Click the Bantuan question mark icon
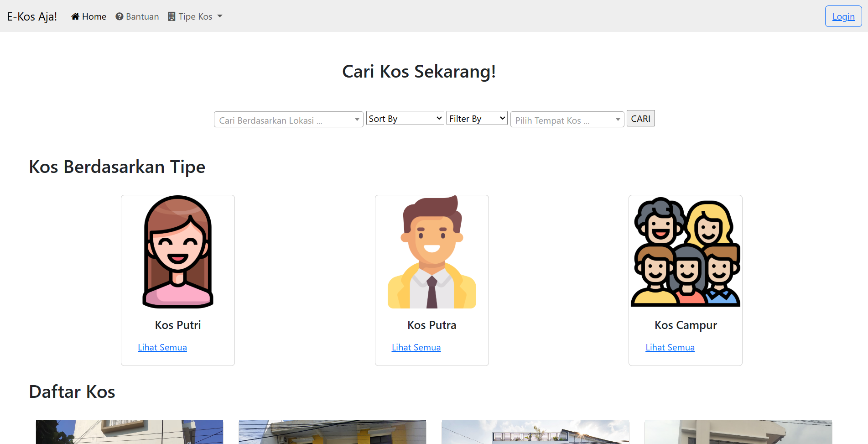The width and height of the screenshot is (868, 444). 120,16
